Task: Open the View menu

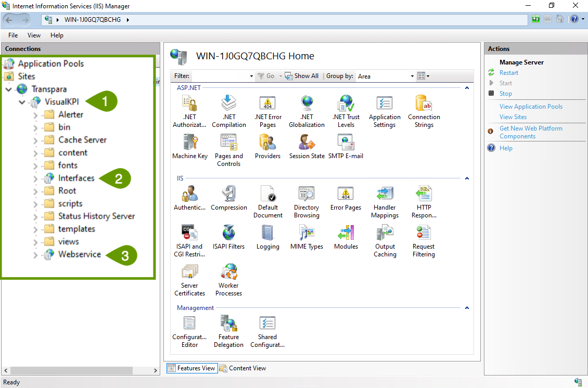Action: (x=34, y=35)
